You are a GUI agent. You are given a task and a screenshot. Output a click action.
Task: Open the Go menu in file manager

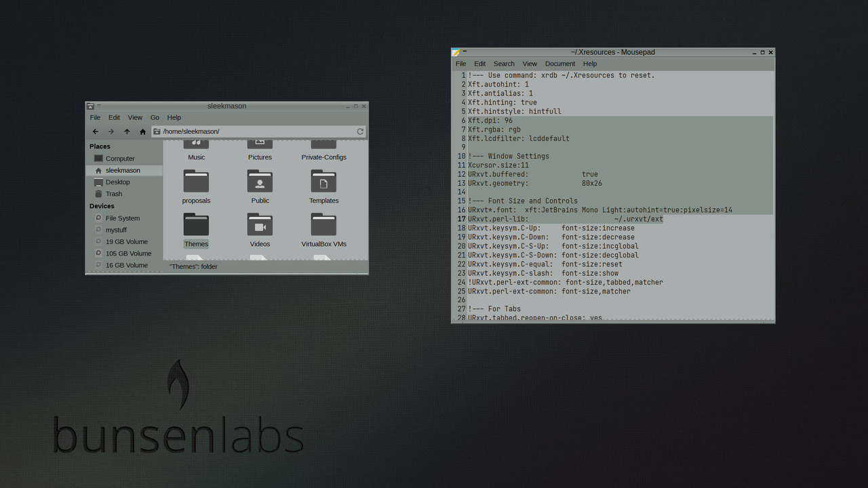click(155, 117)
